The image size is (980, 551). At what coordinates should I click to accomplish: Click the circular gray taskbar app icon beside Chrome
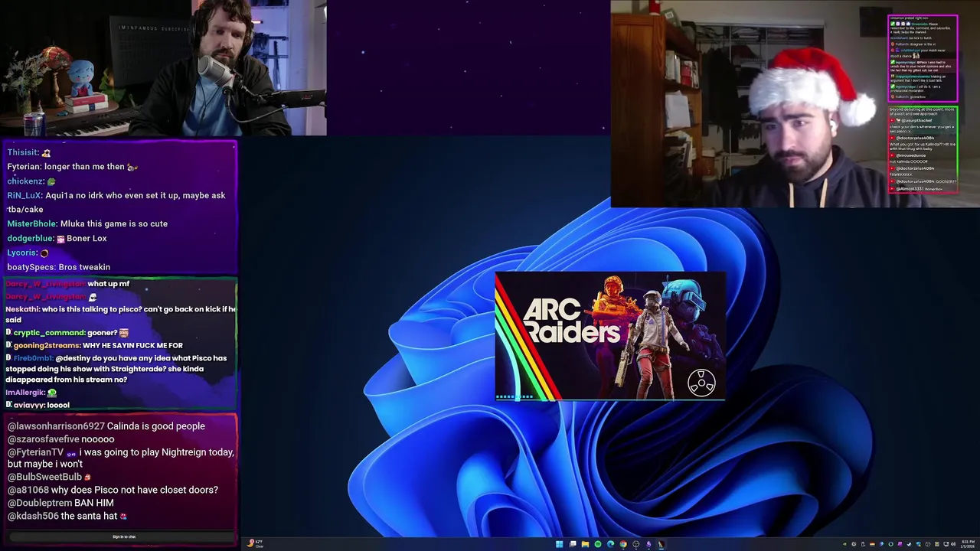pos(636,544)
